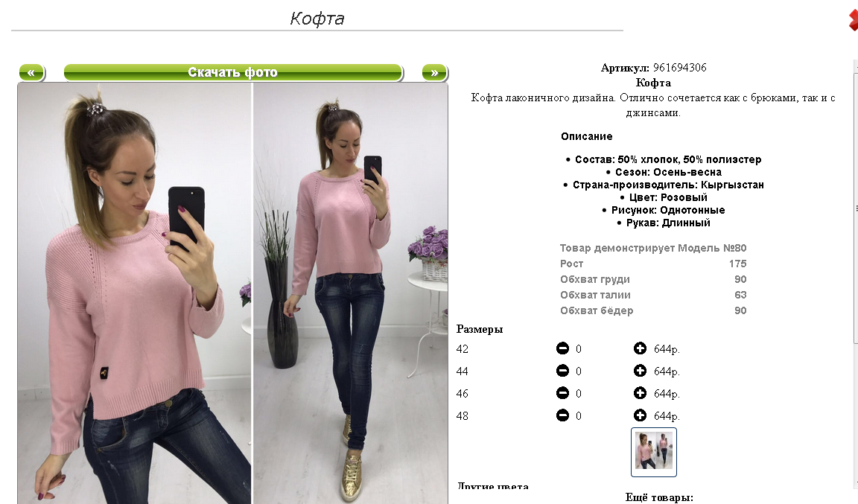858x504 pixels.
Task: Decrease quantity for size 46
Action: (562, 393)
